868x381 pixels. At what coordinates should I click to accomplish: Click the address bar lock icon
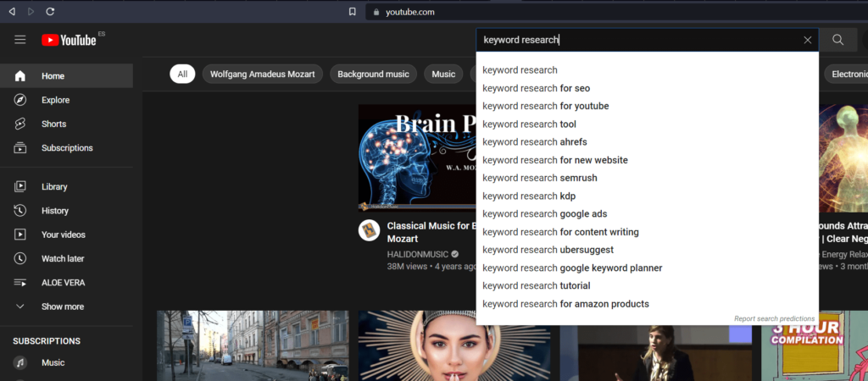click(376, 12)
